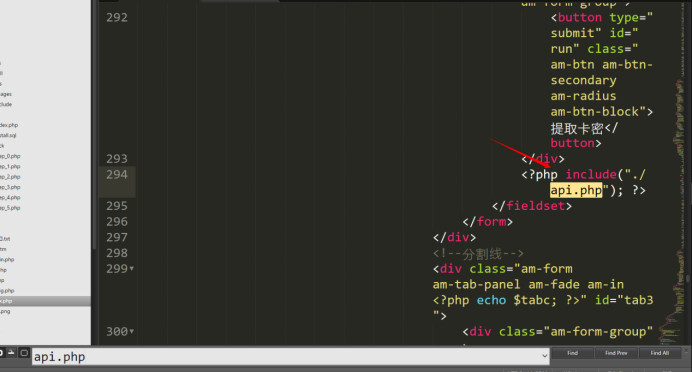
Task: Click the secondary class text
Action: 583,80
